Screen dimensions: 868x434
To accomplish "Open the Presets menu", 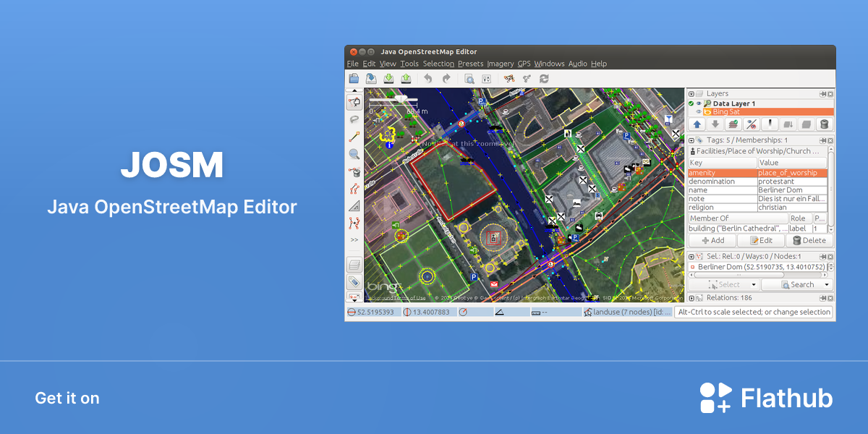I will 470,64.
